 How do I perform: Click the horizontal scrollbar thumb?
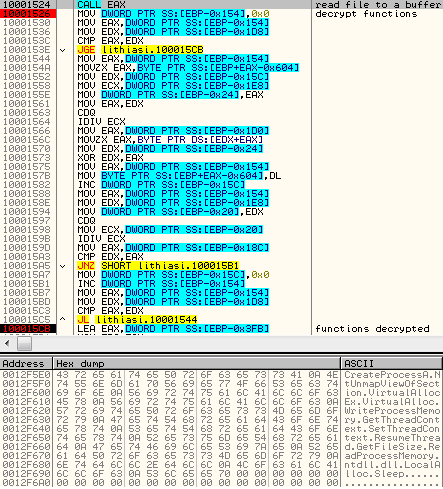click(24, 343)
